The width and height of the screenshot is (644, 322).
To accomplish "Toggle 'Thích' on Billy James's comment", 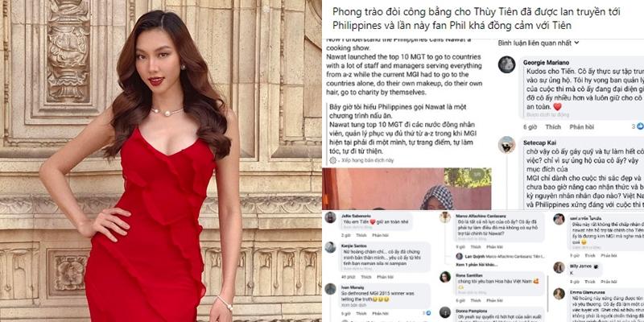I will pyautogui.click(x=589, y=282).
